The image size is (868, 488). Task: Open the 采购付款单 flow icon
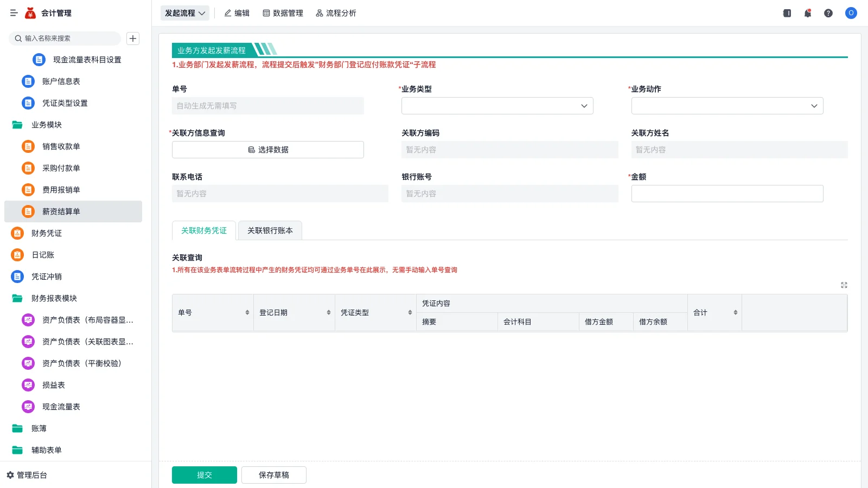point(28,168)
